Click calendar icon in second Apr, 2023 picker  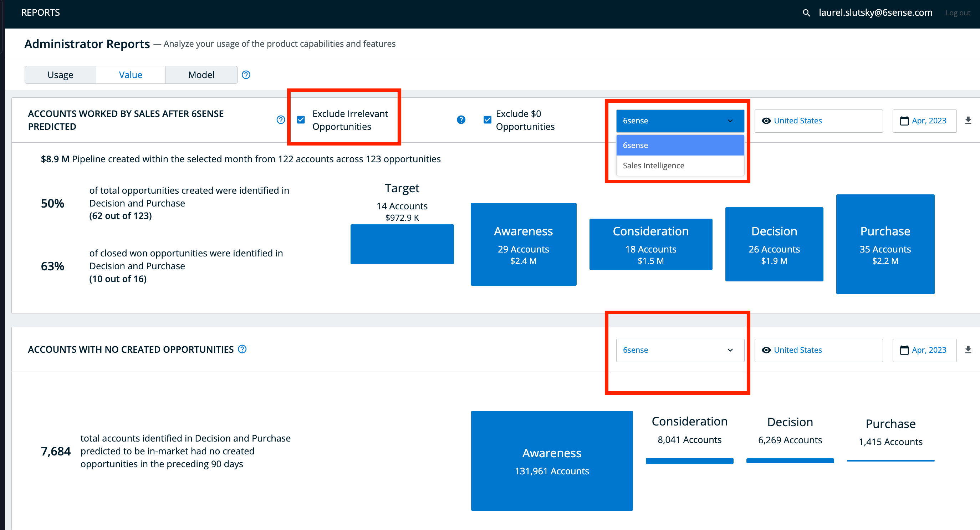pos(904,350)
